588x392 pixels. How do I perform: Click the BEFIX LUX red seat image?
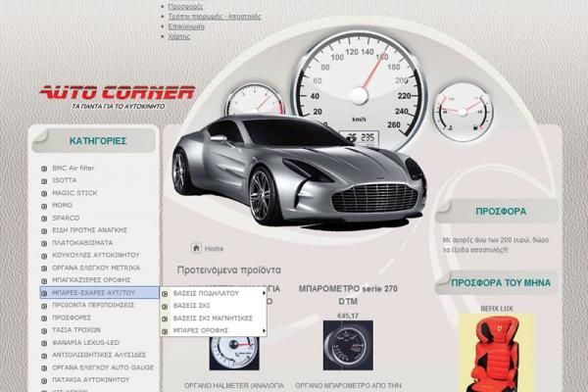(496, 353)
